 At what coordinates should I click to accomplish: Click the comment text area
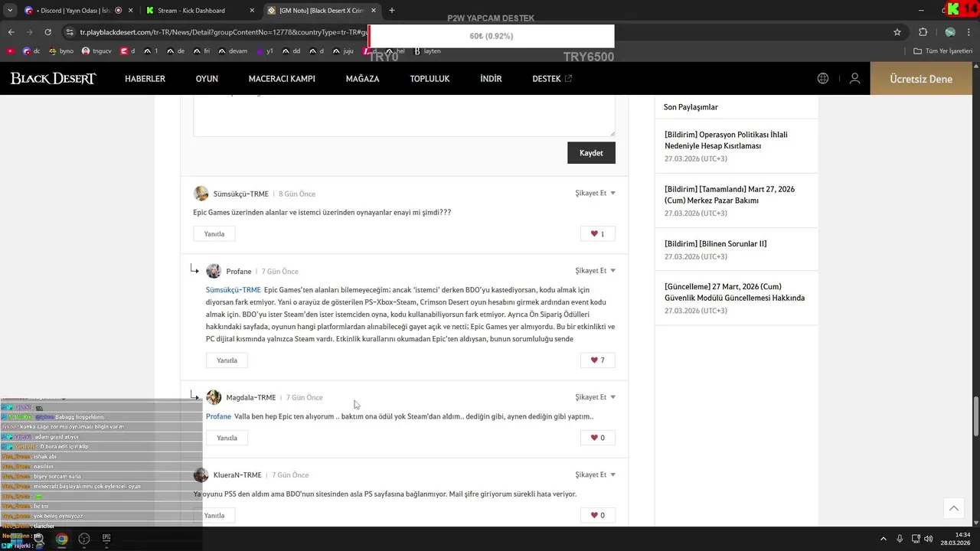pos(404,116)
